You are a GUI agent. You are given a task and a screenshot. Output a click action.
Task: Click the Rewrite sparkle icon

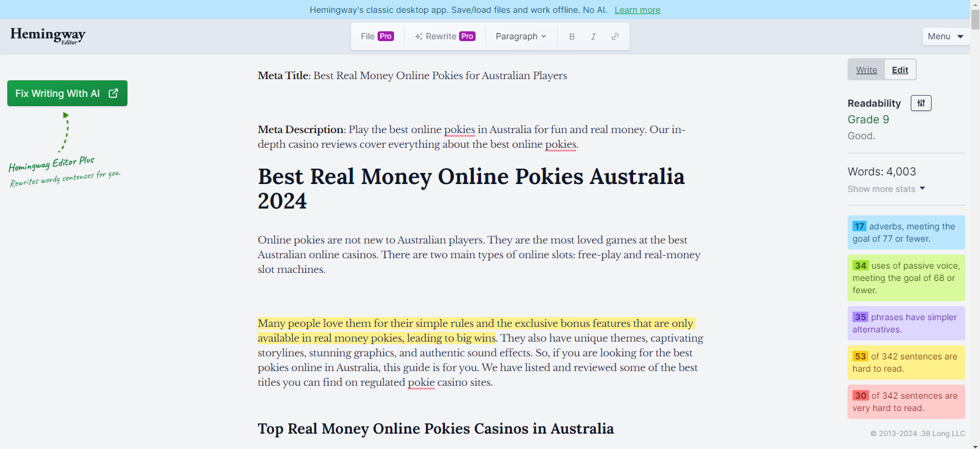(419, 37)
